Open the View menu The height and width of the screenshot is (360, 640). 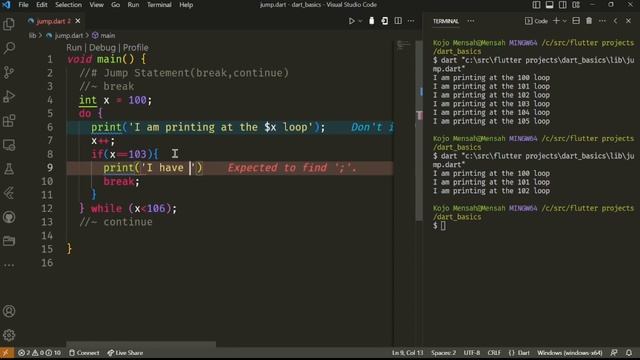[x=96, y=5]
